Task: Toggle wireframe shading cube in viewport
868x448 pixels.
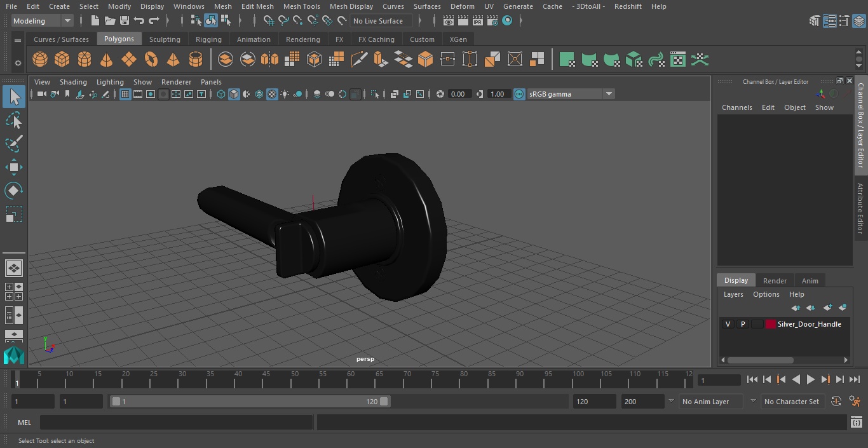Action: click(x=221, y=94)
